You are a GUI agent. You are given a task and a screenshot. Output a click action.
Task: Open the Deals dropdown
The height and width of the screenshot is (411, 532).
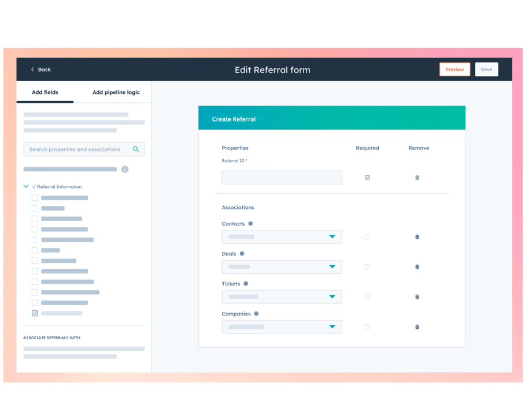tap(282, 267)
